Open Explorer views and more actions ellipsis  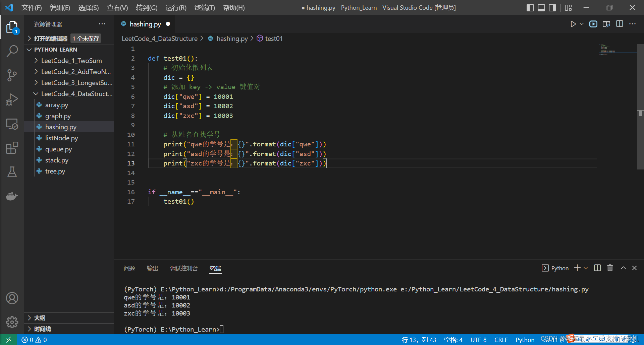pyautogui.click(x=102, y=24)
